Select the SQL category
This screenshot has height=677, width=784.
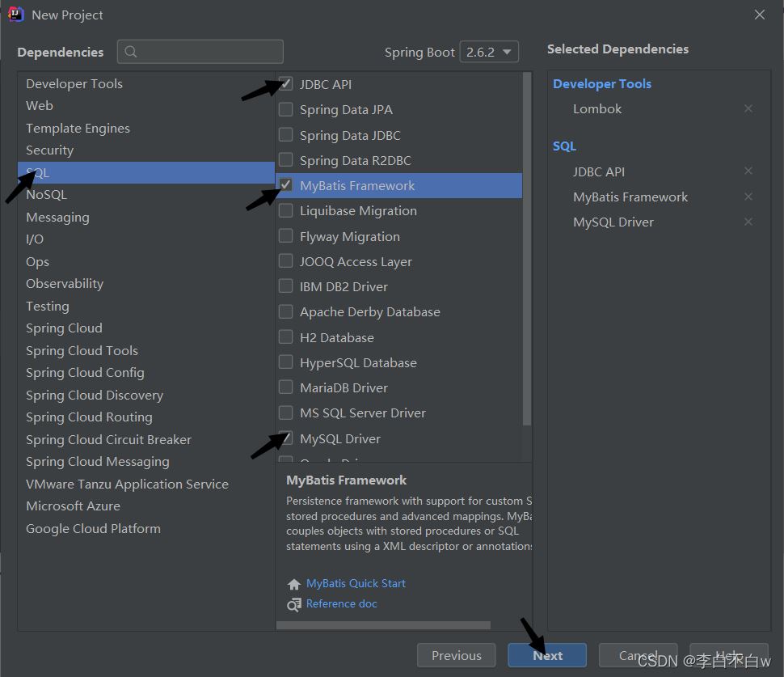[x=146, y=172]
